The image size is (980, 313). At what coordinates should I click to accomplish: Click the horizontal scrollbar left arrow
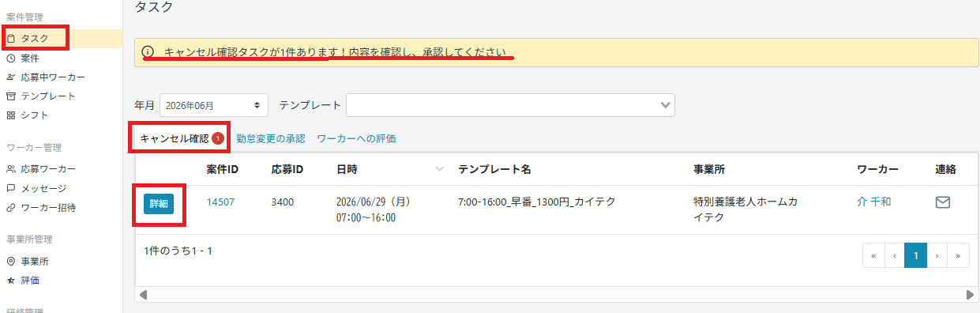143,294
